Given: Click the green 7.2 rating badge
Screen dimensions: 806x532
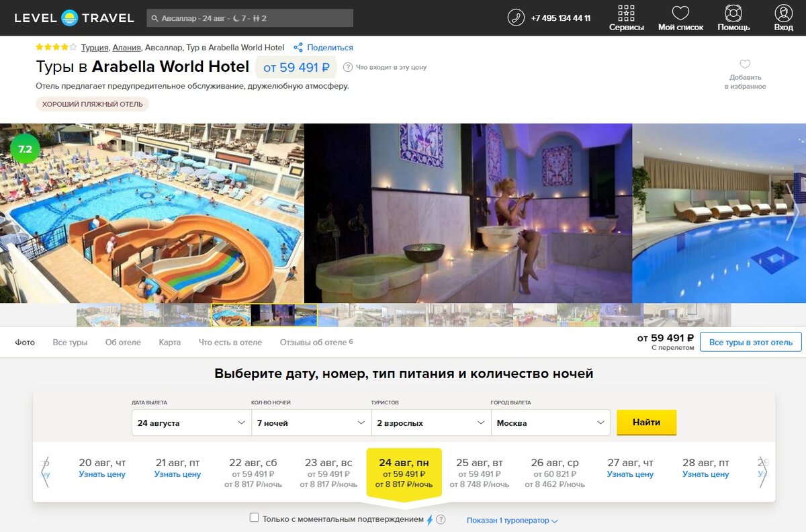Looking at the screenshot, I should coord(25,150).
